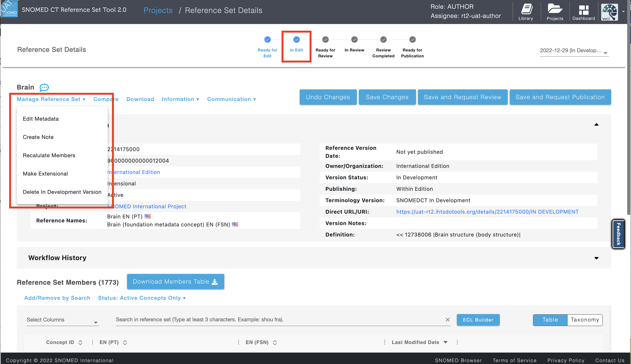Open the SNOMED International Project link
This screenshot has width=631, height=364.
pyautogui.click(x=147, y=206)
